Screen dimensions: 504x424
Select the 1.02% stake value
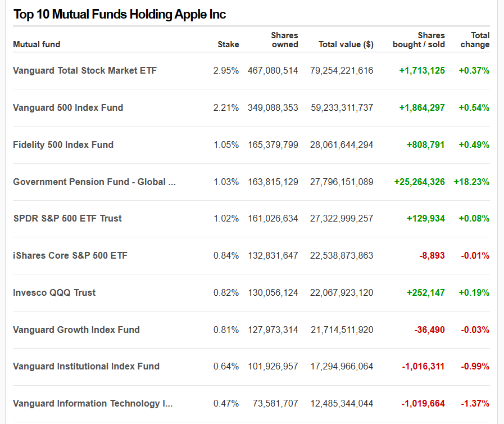pyautogui.click(x=226, y=218)
